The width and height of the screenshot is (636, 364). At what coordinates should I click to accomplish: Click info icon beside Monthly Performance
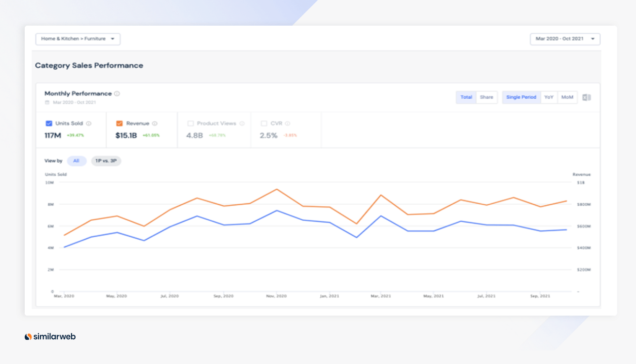(117, 94)
